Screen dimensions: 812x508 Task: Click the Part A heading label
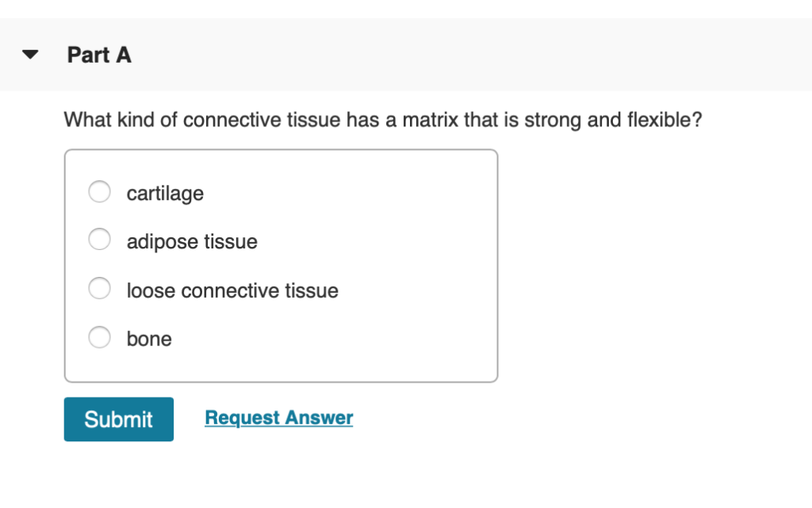[98, 55]
